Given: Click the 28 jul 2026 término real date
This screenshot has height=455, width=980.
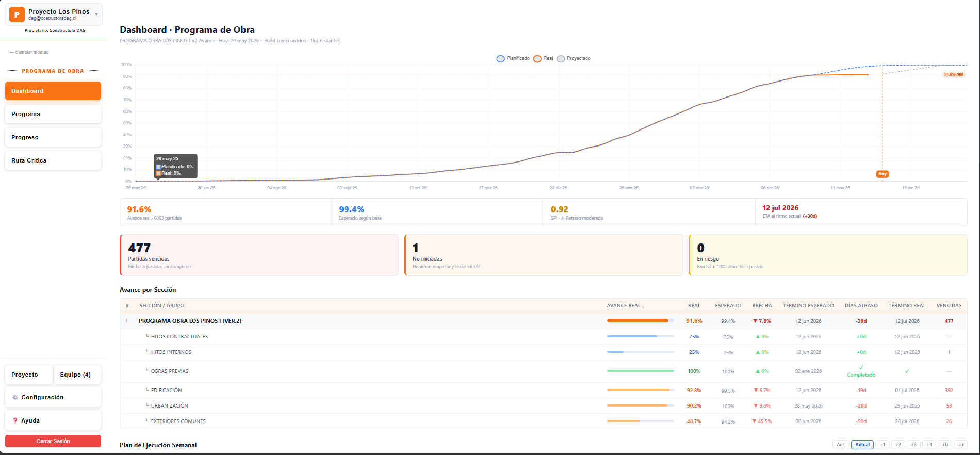Looking at the screenshot, I should pos(907,421).
